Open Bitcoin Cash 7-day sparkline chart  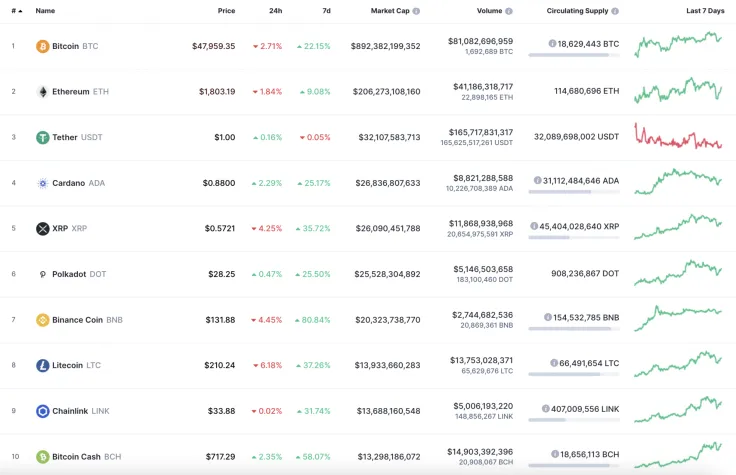click(678, 455)
